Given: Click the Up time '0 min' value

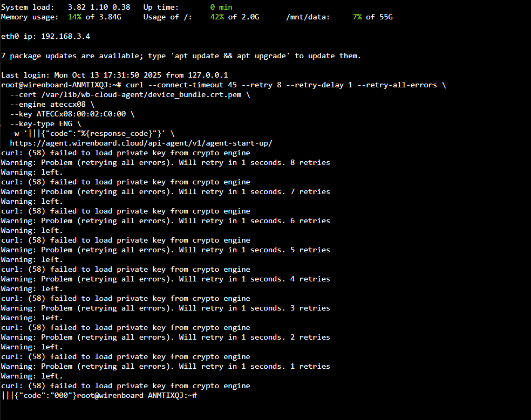Looking at the screenshot, I should tap(221, 8).
